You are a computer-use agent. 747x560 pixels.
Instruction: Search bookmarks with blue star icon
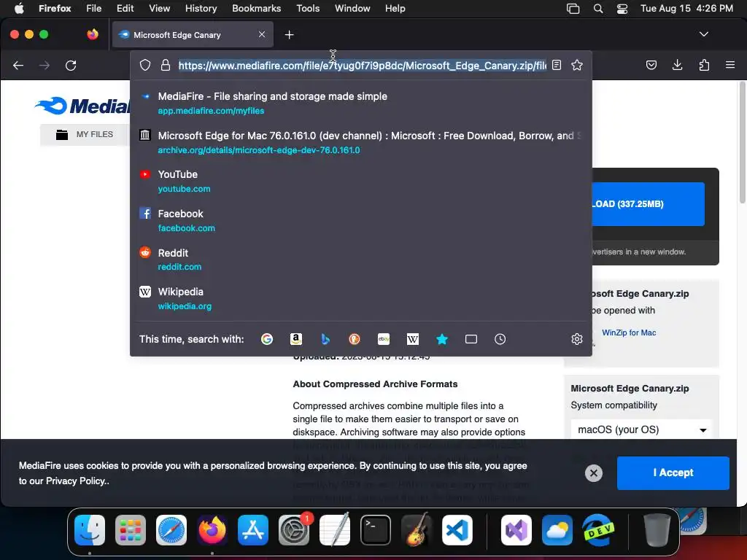click(x=442, y=339)
